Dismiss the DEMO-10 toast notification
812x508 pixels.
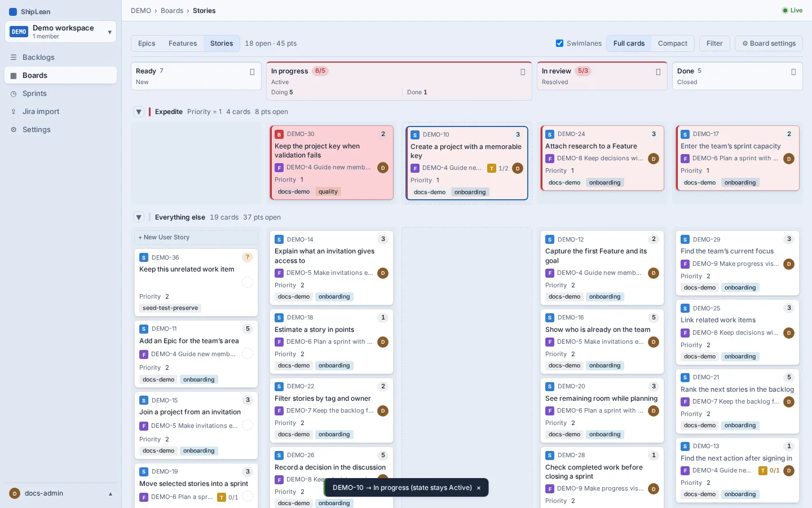pyautogui.click(x=479, y=488)
